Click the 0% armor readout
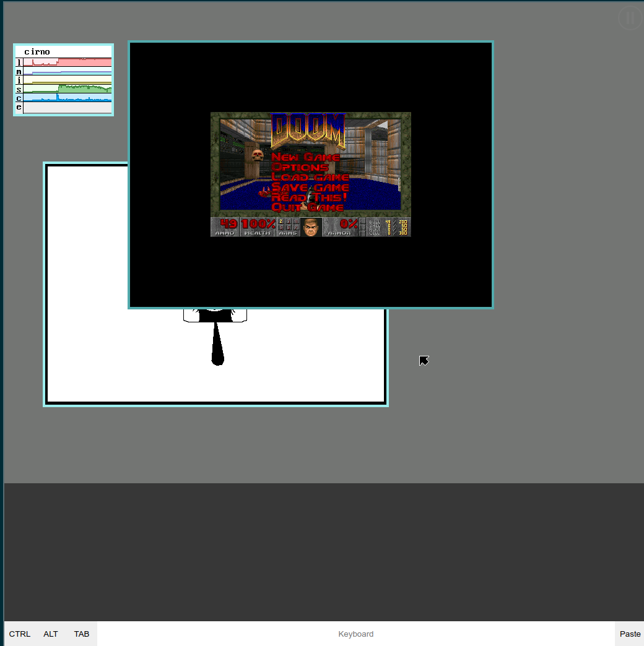 coord(349,224)
